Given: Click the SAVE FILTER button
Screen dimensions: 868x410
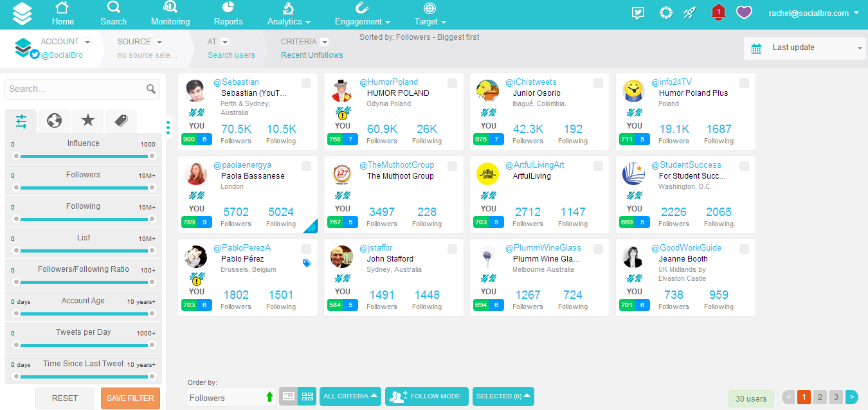Looking at the screenshot, I should tap(131, 398).
